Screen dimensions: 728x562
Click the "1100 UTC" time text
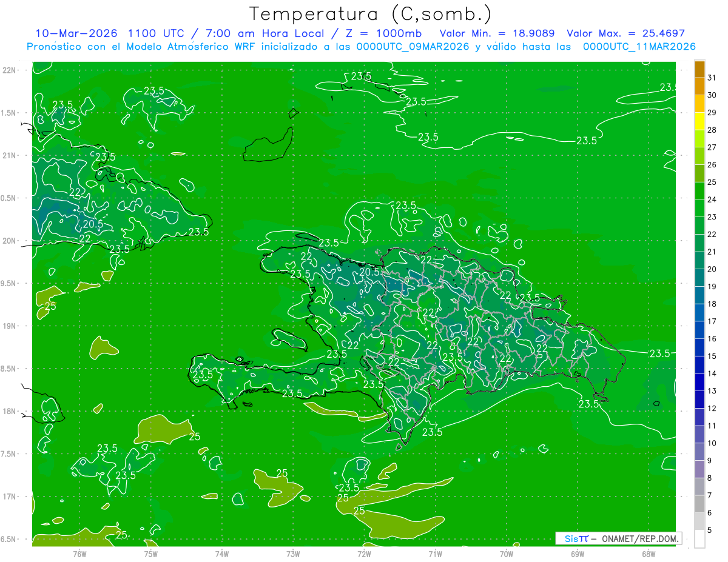point(157,33)
